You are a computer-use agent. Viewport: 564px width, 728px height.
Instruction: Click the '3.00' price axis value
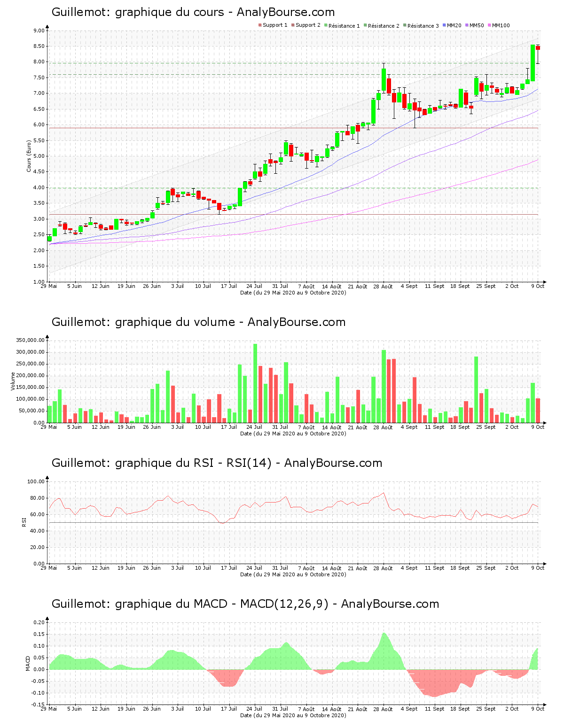39,219
